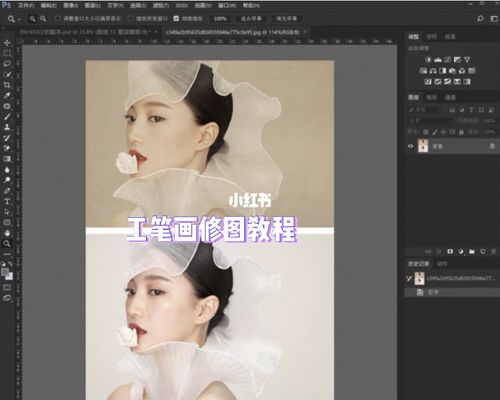Toggle lock transparent pixels in Layers panel
Image resolution: width=500 pixels, height=400 pixels.
tap(426, 132)
